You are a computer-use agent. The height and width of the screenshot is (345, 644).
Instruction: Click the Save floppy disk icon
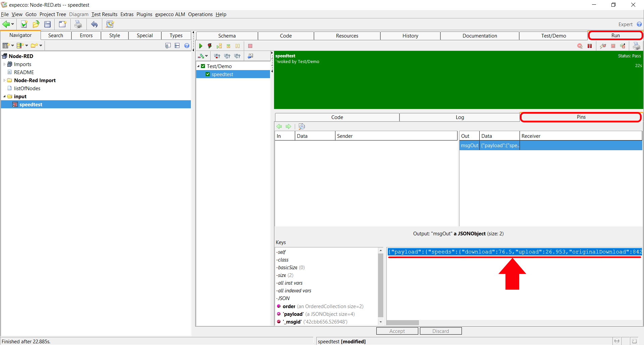pyautogui.click(x=48, y=24)
